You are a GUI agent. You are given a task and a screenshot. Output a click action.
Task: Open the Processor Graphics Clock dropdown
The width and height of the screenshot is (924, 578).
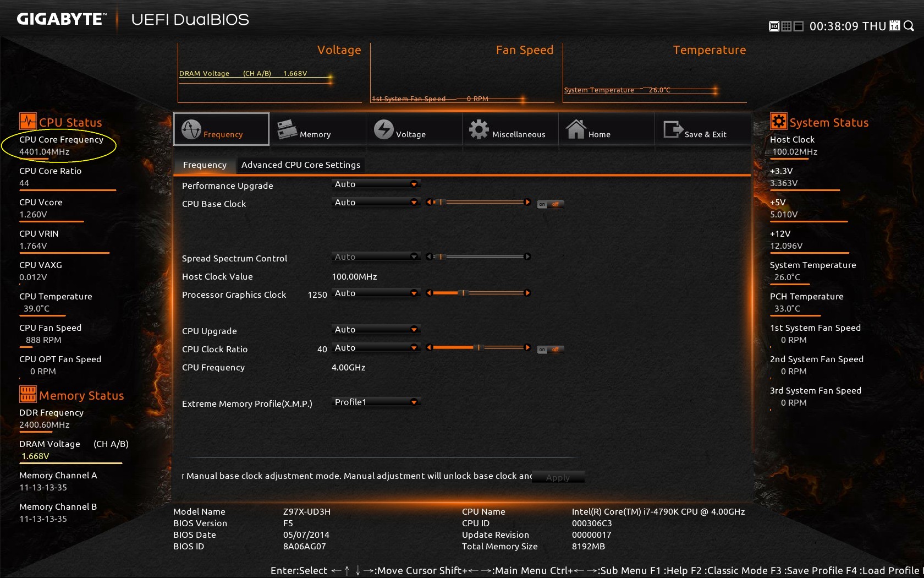click(376, 293)
